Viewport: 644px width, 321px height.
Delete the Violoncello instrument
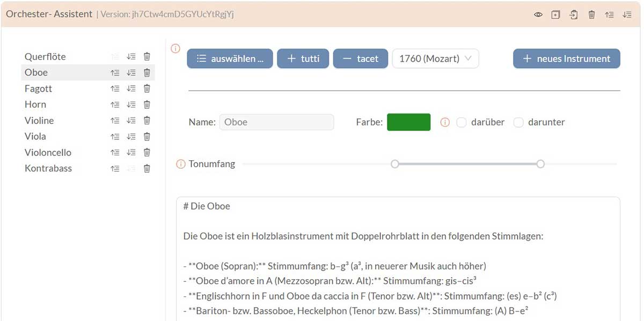(x=147, y=153)
